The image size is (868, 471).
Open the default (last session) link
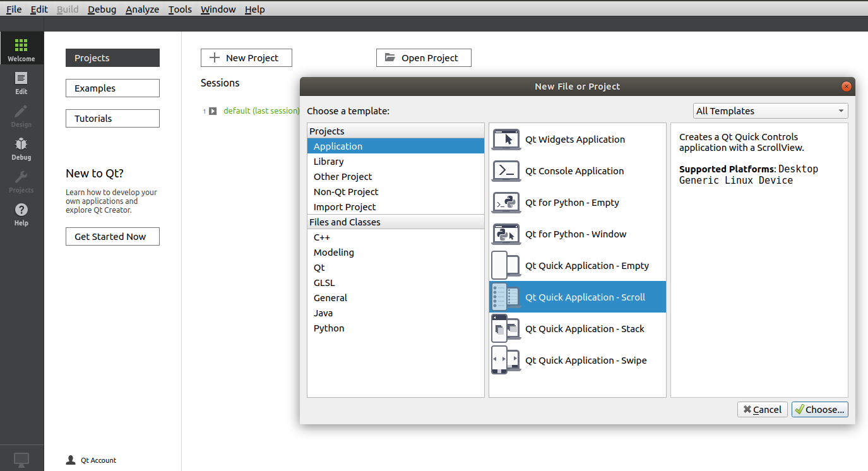pos(261,111)
